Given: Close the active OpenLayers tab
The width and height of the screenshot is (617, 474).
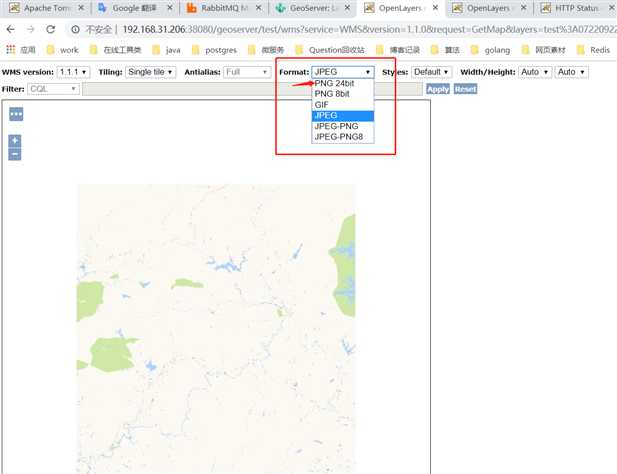Looking at the screenshot, I should click(435, 7).
